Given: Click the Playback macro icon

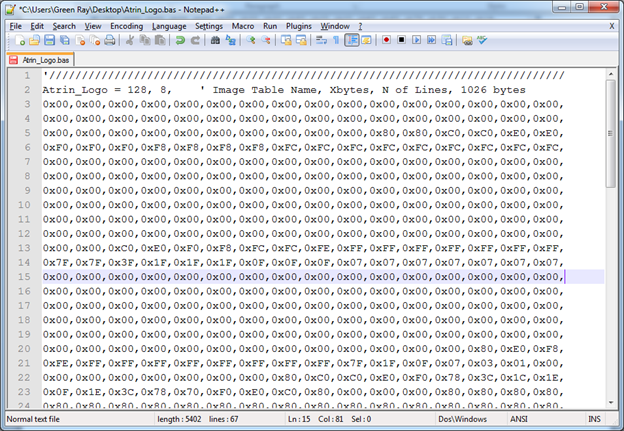Looking at the screenshot, I should (416, 40).
